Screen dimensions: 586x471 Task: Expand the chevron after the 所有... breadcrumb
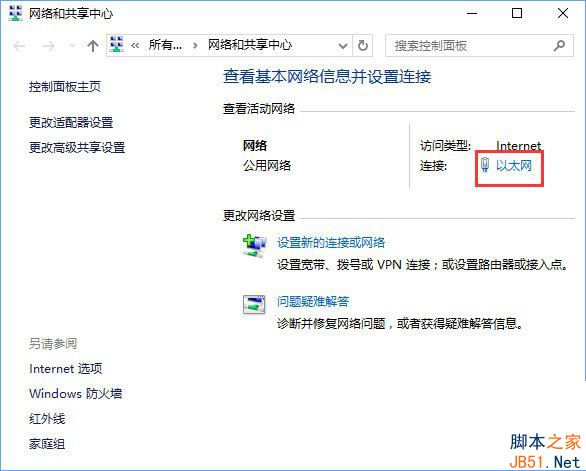(x=195, y=46)
